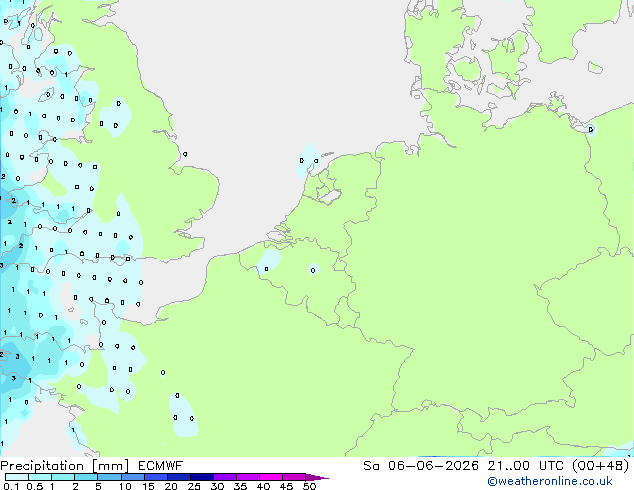Click the '10' legend scale label
This screenshot has width=634, height=490.
click(x=125, y=486)
